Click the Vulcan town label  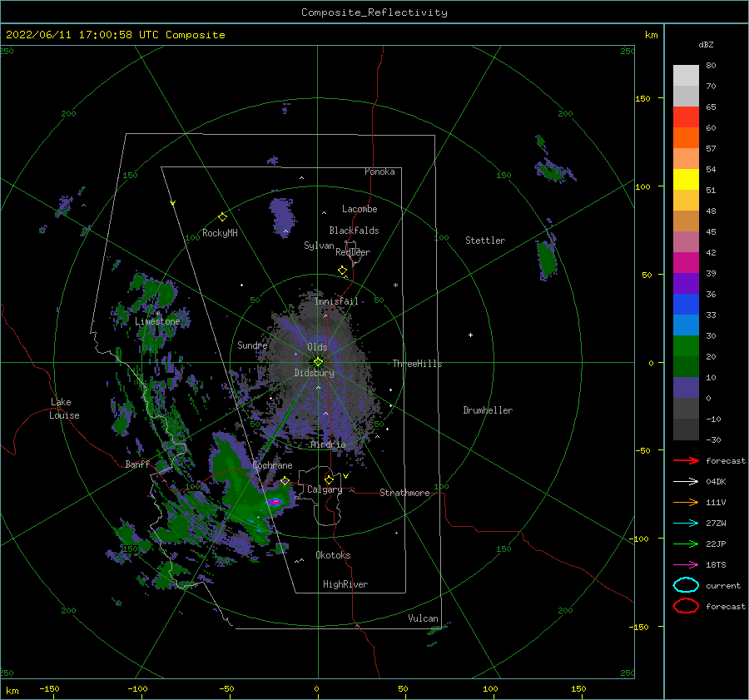tap(423, 618)
